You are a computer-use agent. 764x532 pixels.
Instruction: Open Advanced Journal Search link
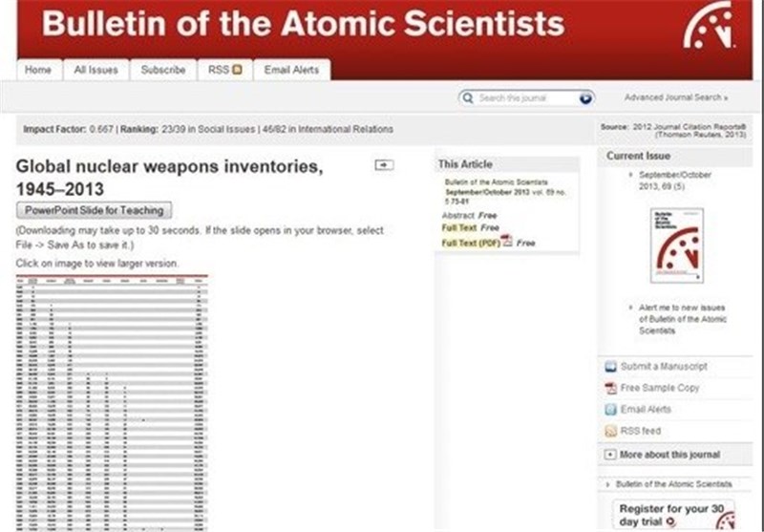[676, 97]
